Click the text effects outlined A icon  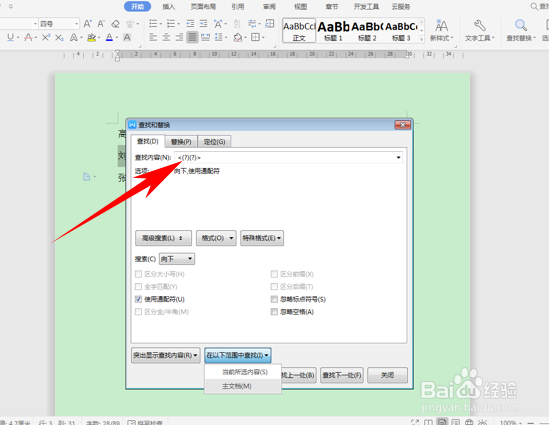tap(74, 37)
